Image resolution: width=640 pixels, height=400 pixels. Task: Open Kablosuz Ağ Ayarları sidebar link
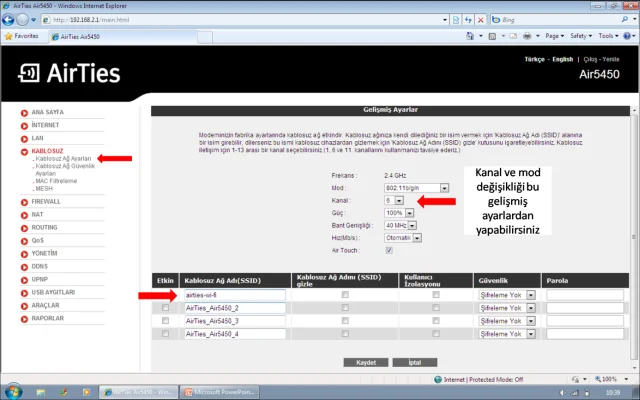pyautogui.click(x=63, y=158)
